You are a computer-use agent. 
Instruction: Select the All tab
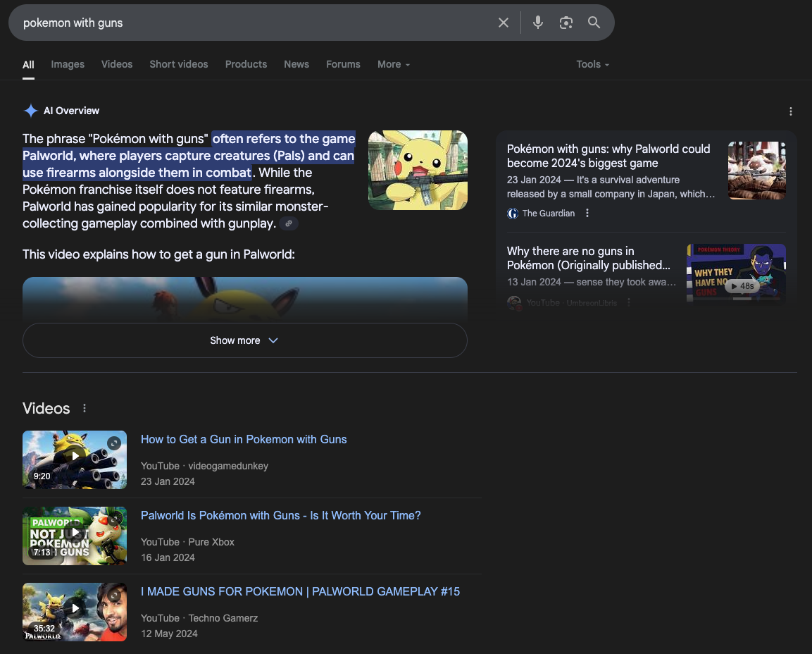[28, 65]
